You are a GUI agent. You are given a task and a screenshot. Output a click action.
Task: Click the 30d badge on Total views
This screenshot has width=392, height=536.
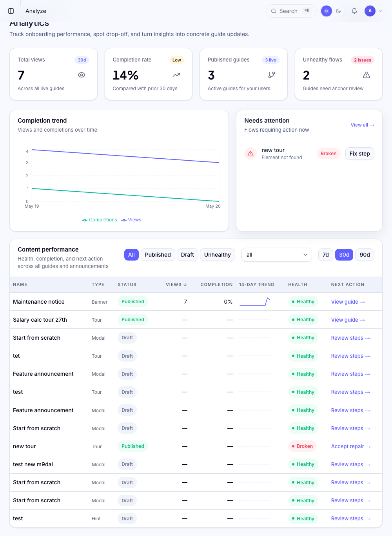tap(82, 60)
